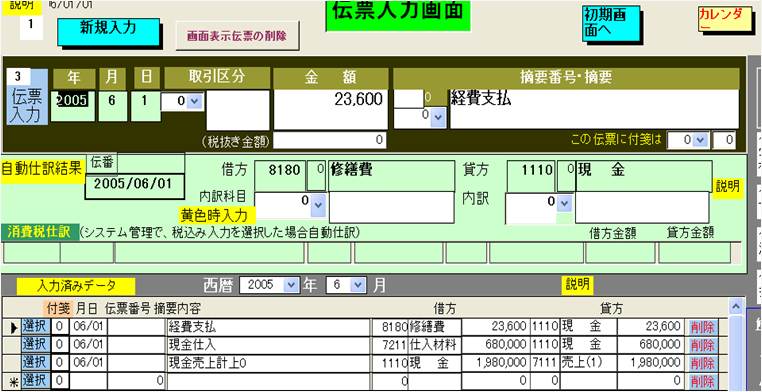Click the 新規入力 button
Screen dimensions: 762x392
108,32
